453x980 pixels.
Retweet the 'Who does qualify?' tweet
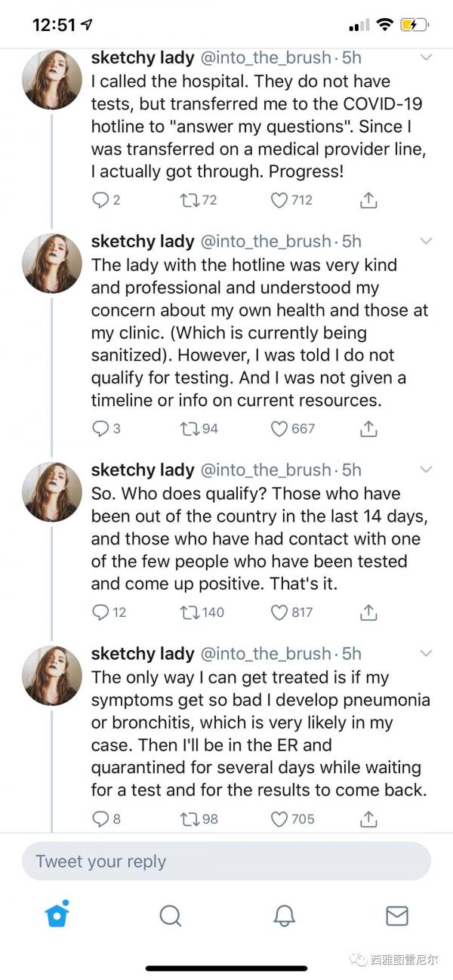click(189, 612)
